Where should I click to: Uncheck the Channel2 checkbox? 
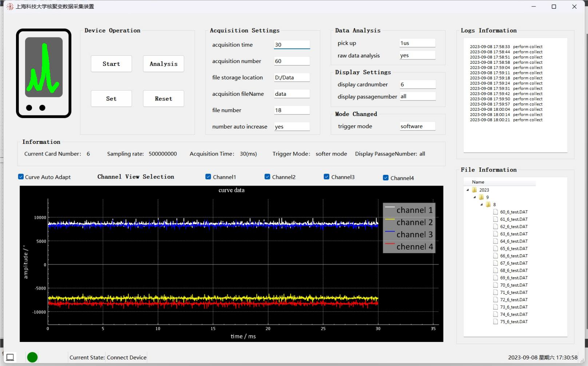tap(267, 177)
